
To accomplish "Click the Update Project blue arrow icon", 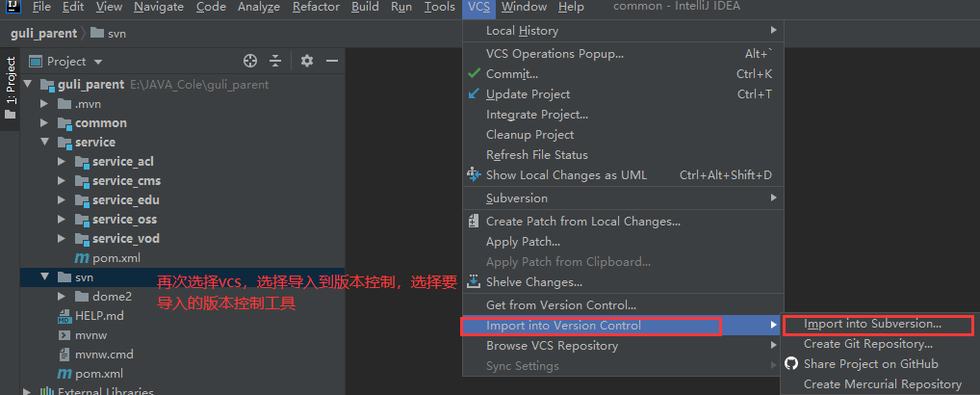I will coord(475,93).
